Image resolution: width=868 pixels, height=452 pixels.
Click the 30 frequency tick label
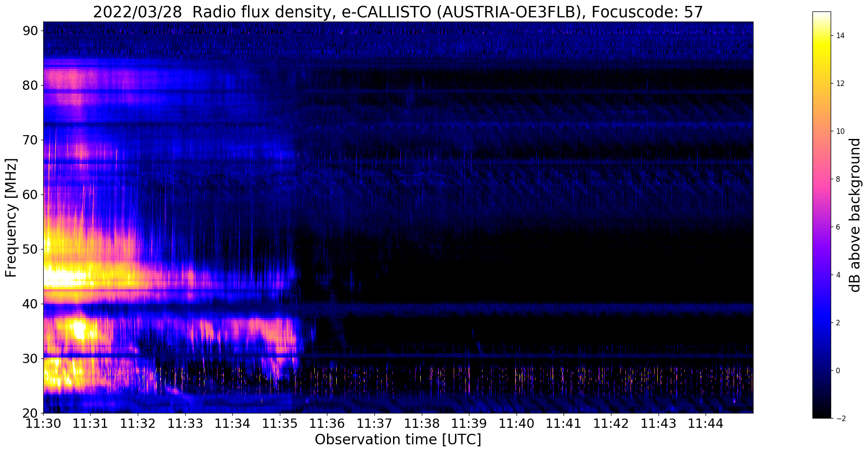pyautogui.click(x=31, y=358)
